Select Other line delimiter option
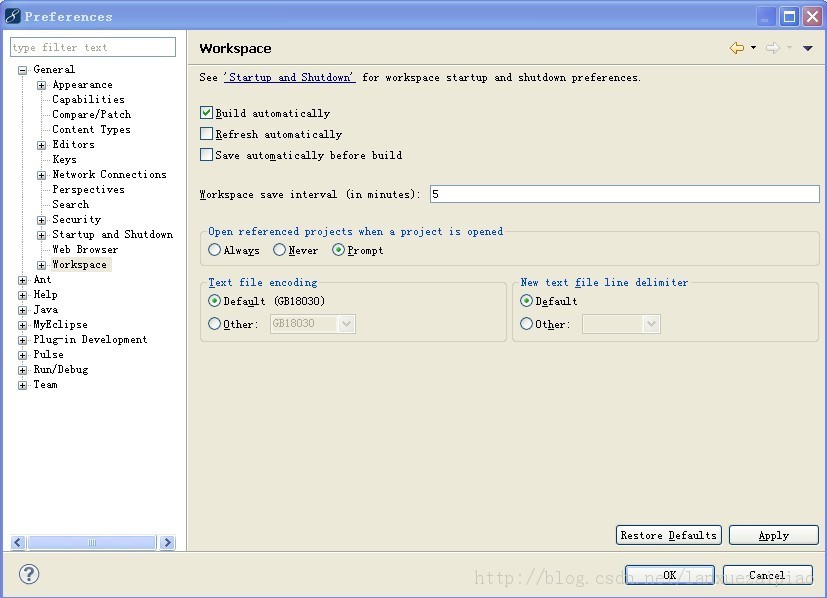Screen dimensions: 827x598 (526, 324)
